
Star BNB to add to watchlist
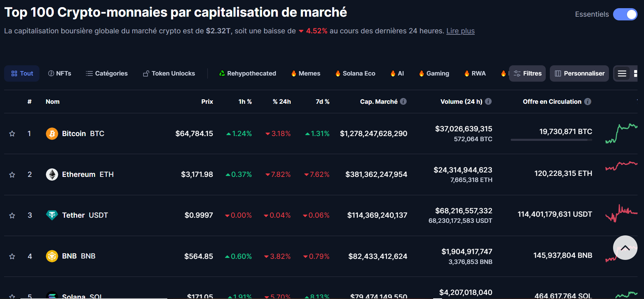click(12, 256)
